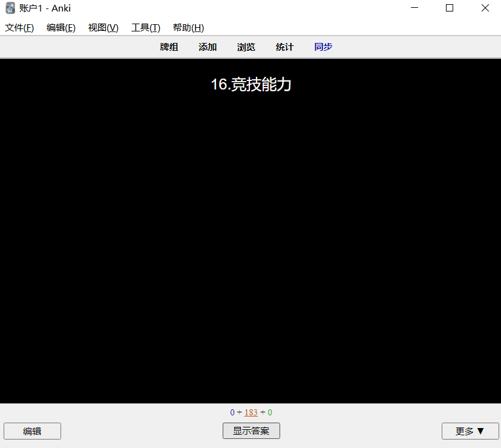Open the 文件(F) menu

click(19, 28)
